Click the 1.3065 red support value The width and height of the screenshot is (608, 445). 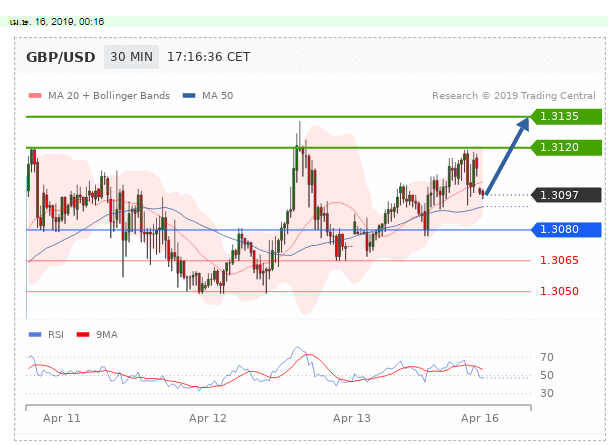[559, 260]
